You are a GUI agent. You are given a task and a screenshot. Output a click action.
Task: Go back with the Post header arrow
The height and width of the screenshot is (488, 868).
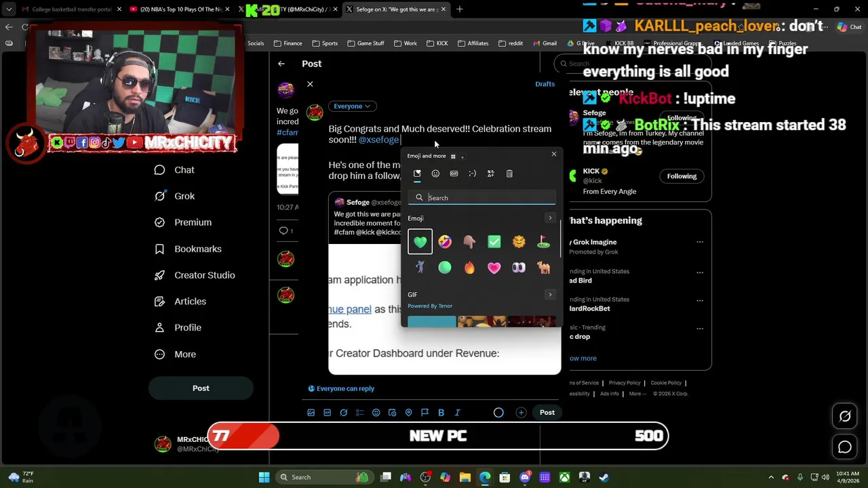(281, 64)
